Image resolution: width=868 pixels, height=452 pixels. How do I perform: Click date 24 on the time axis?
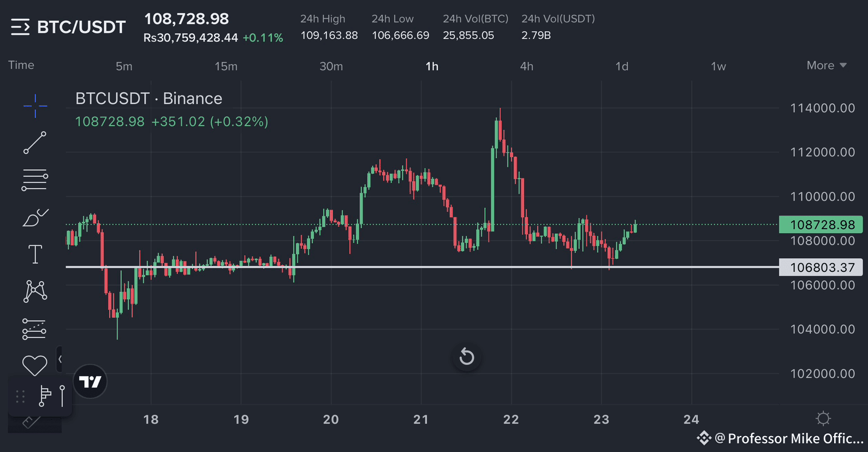tap(691, 419)
